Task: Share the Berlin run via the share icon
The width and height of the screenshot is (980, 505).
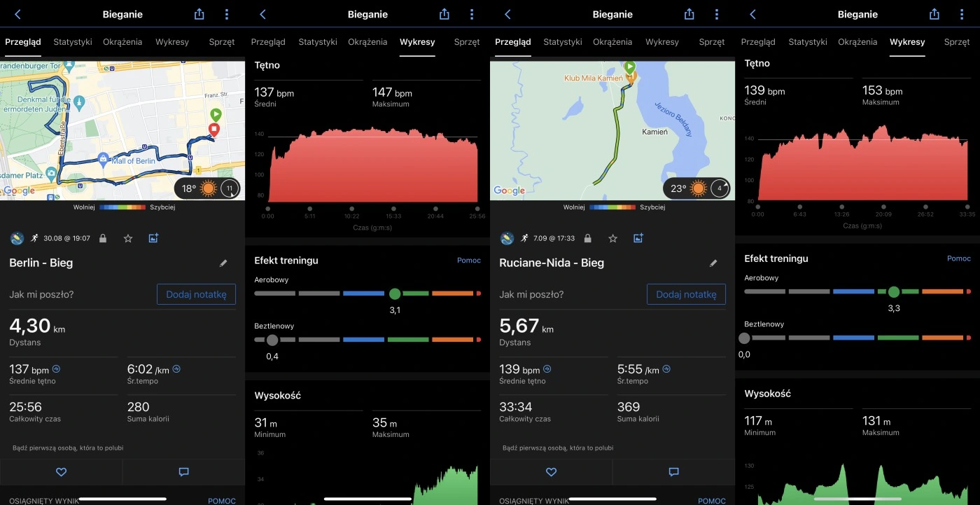Action: [x=199, y=13]
